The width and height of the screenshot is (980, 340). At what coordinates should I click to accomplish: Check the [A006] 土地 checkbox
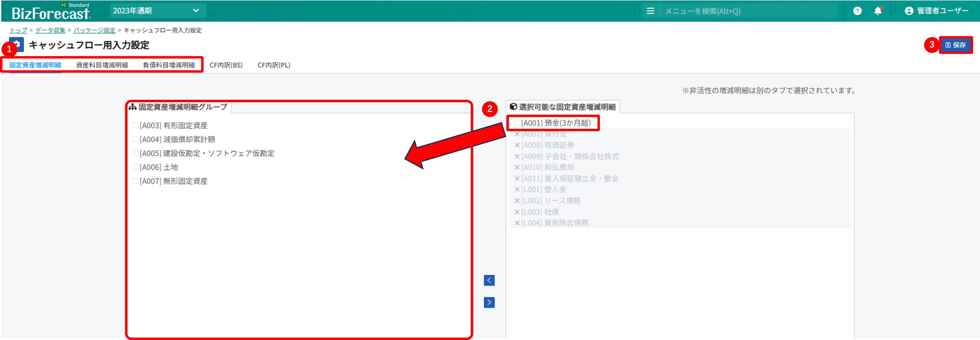135,167
